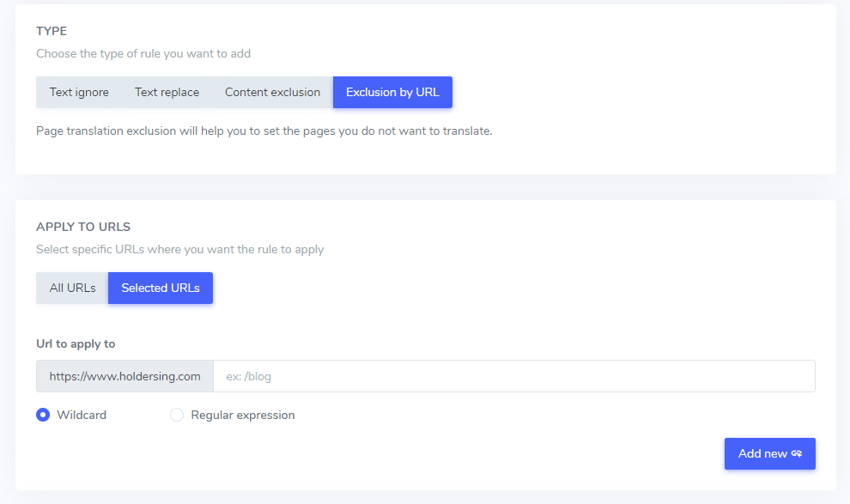Select the Text replace rule type
Image resolution: width=850 pixels, height=504 pixels.
coord(167,92)
